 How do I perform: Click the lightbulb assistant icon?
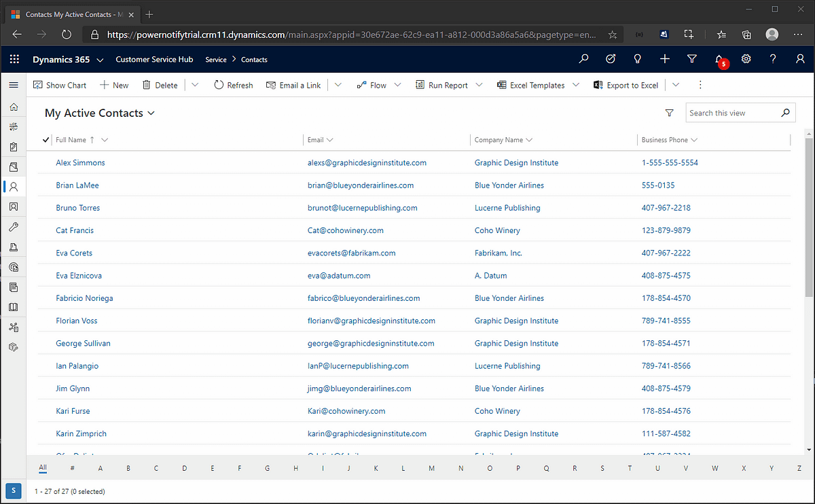(x=638, y=59)
